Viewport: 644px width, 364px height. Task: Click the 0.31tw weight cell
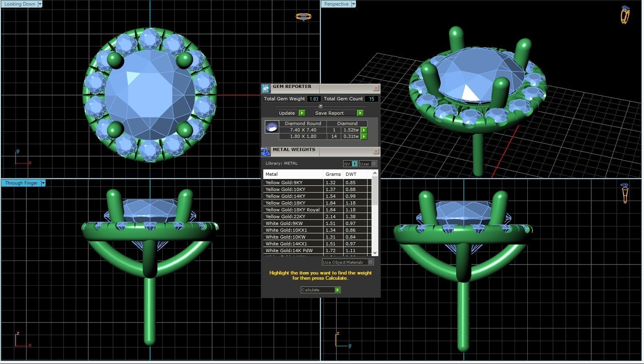coord(351,136)
